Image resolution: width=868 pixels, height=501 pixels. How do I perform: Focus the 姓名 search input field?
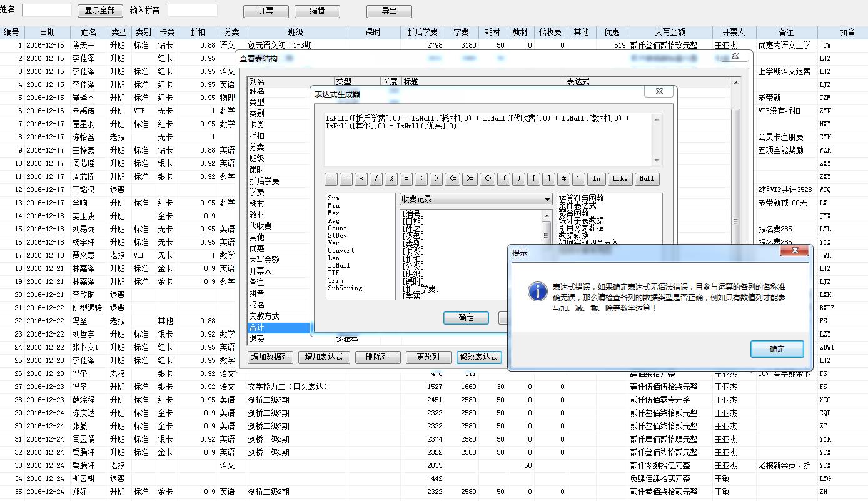[46, 10]
